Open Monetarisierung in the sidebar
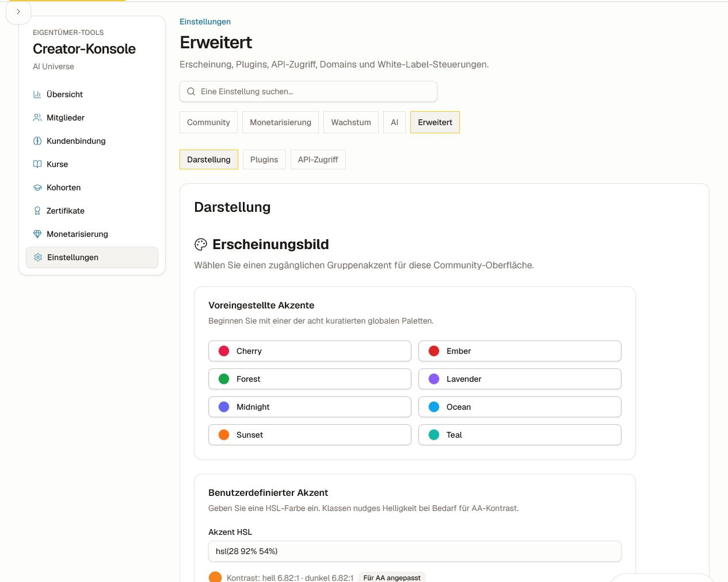The height and width of the screenshot is (582, 728). click(x=92, y=234)
